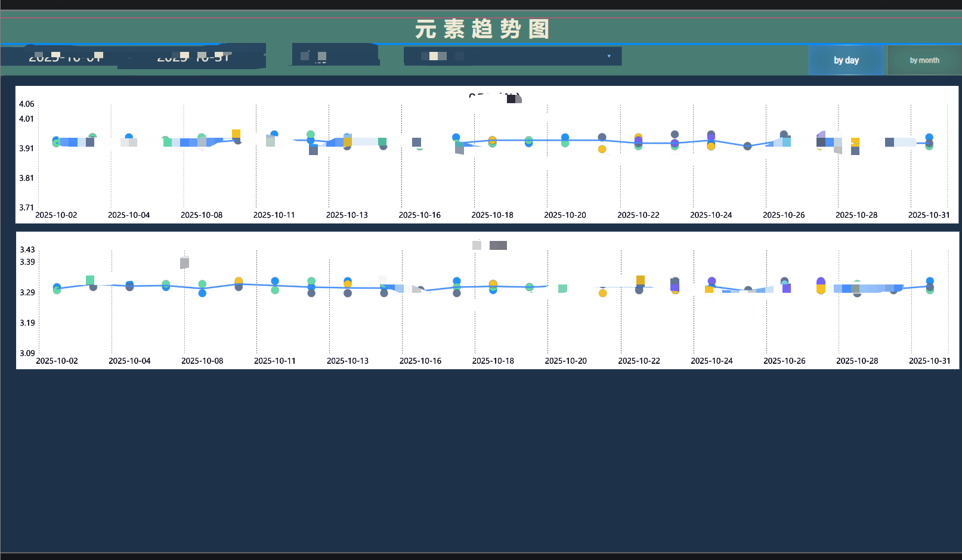962x560 pixels.
Task: Select lower chart blue point below line at 2025-10-08
Action: click(x=202, y=293)
